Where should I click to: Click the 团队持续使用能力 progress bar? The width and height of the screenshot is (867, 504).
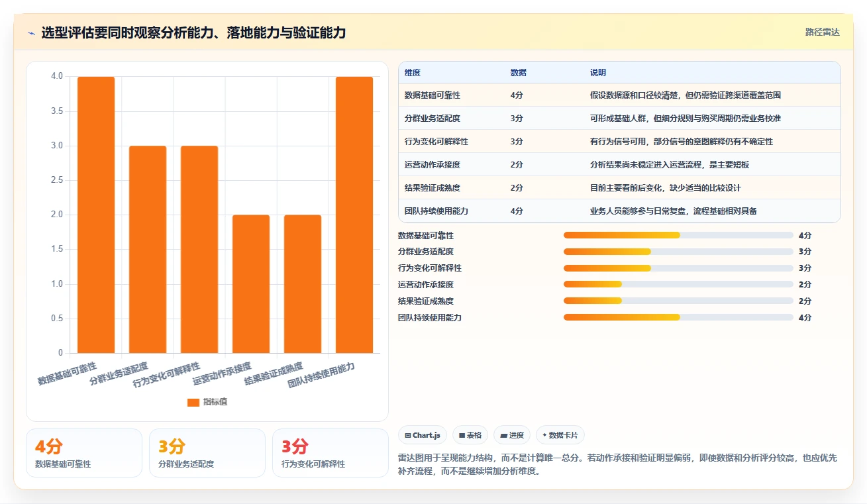[678, 317]
